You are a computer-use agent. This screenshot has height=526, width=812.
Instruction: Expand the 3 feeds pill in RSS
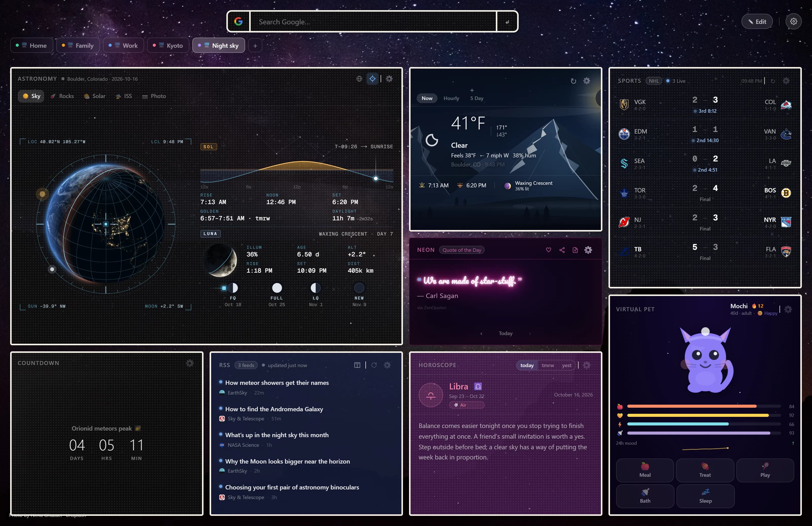click(246, 365)
